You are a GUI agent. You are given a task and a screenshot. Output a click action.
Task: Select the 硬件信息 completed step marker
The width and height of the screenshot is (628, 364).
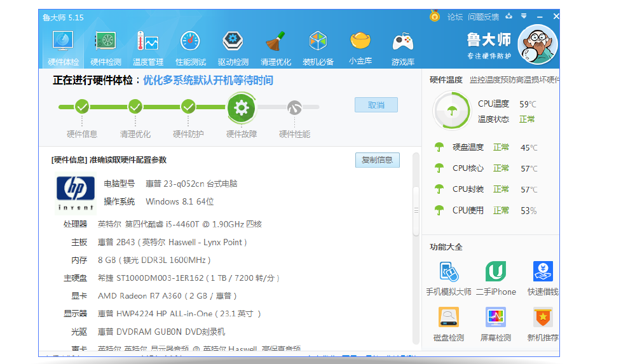(82, 107)
